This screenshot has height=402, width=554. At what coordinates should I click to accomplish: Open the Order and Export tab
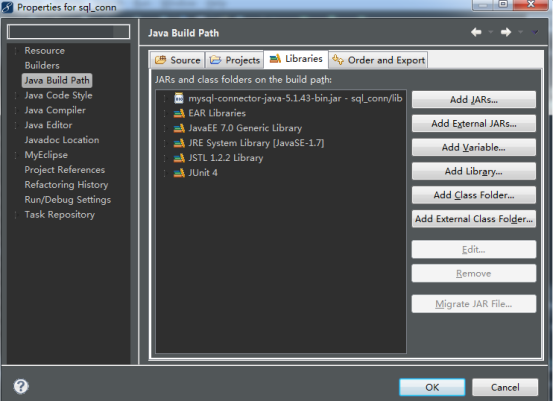[378, 60]
